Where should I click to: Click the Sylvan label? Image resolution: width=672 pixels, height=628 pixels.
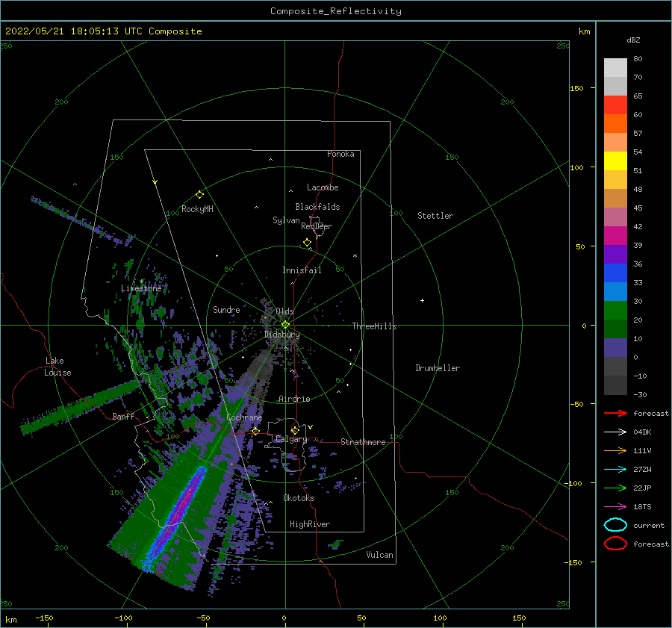(x=286, y=220)
